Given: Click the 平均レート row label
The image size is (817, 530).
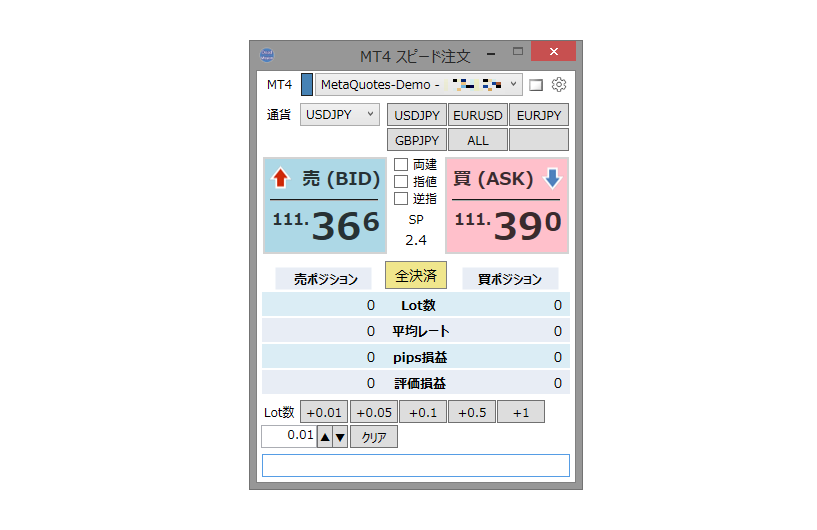Looking at the screenshot, I should (x=420, y=331).
